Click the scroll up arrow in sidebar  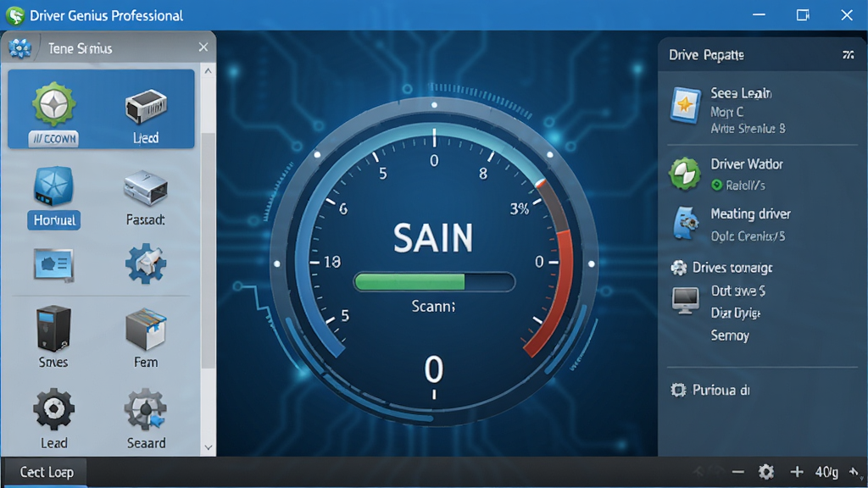pyautogui.click(x=209, y=71)
